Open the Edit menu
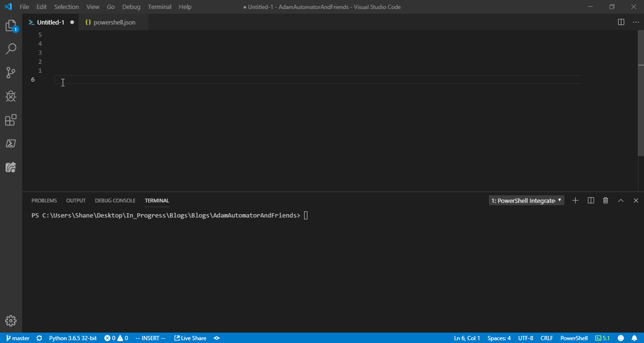The width and height of the screenshot is (644, 343). point(41,7)
